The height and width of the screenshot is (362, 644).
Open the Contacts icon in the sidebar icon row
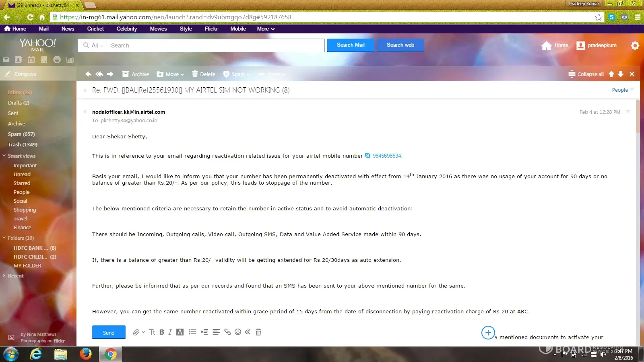pyautogui.click(x=19, y=60)
